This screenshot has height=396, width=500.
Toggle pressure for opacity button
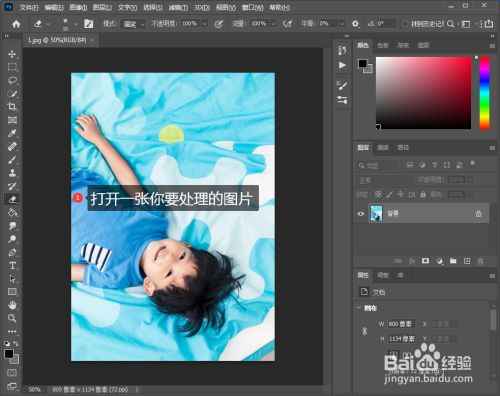click(x=219, y=24)
